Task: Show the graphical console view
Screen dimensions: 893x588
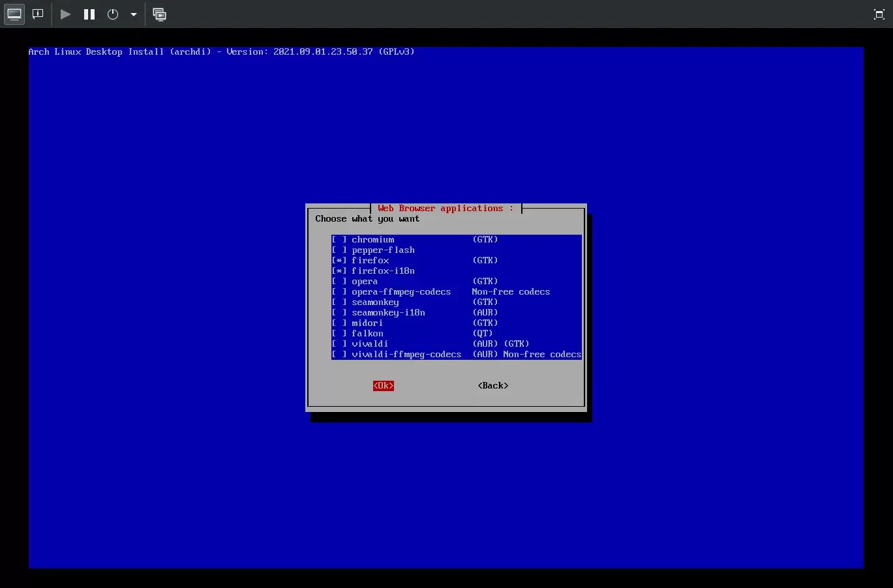Action: 14,14
